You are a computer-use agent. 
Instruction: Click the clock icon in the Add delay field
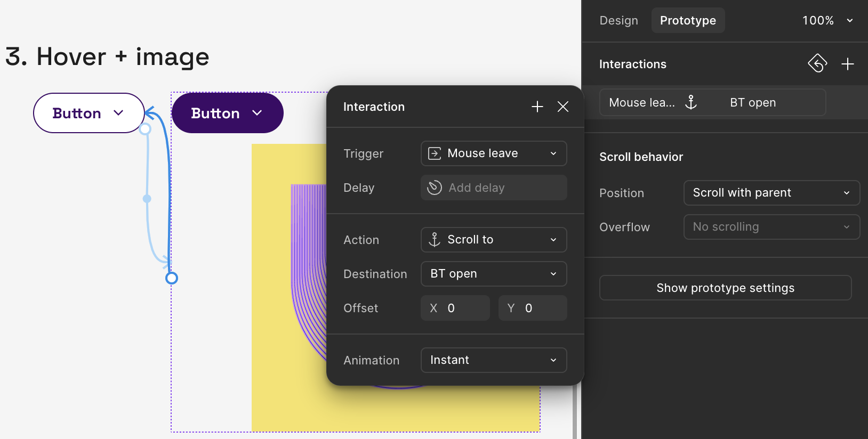pyautogui.click(x=435, y=188)
